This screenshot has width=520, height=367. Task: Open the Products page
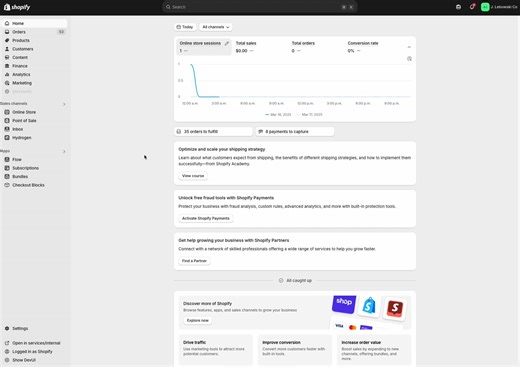pos(34,40)
